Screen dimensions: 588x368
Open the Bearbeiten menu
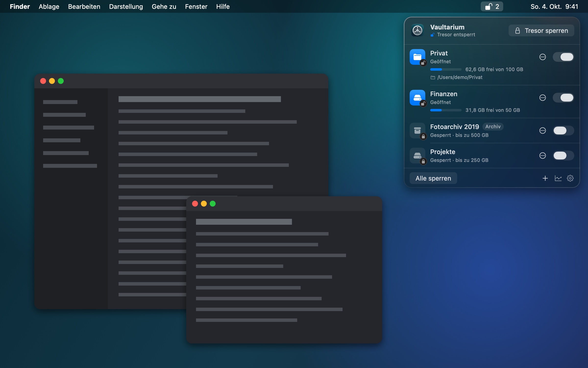84,7
